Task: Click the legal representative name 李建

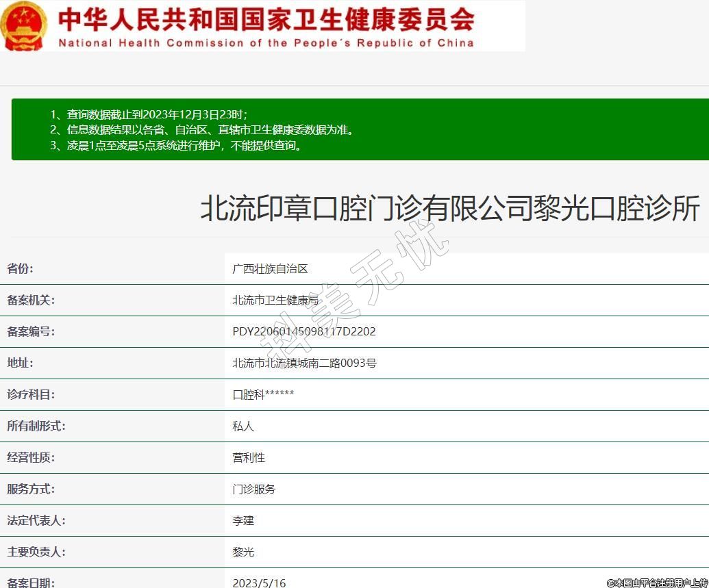Action: pos(243,521)
